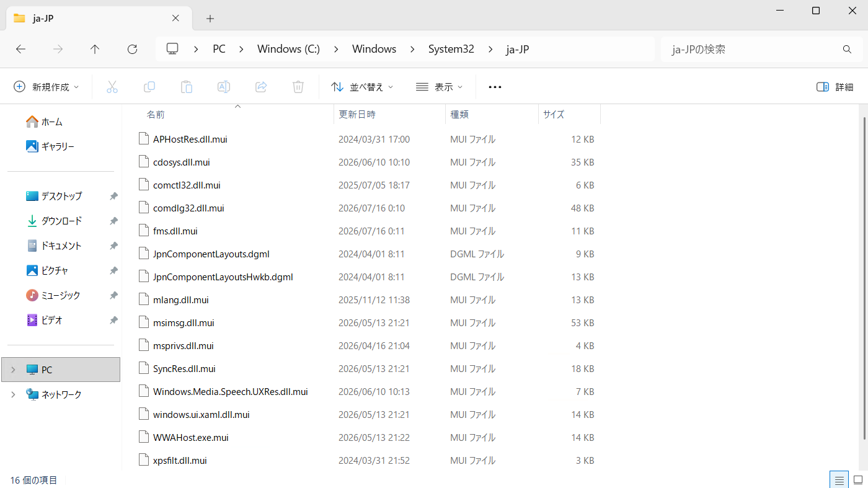Screen dimensions: 868x488
Task: Go up one folder level
Action: tap(95, 49)
